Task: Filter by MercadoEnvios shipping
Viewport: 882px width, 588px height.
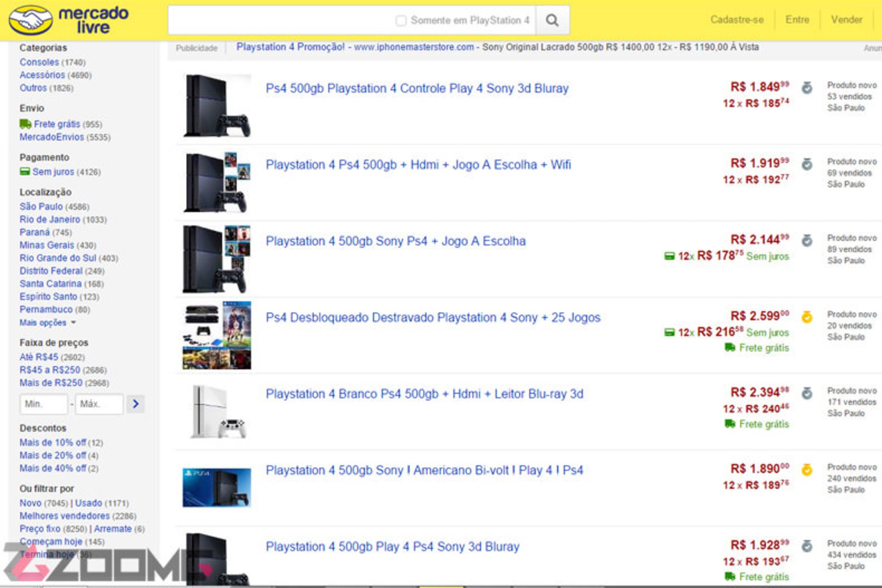Action: (51, 137)
